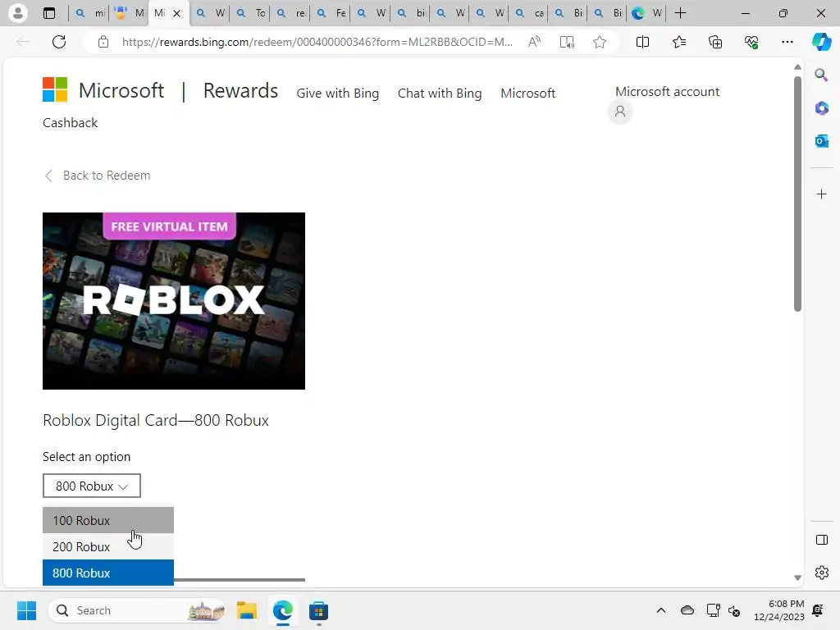Screen dimensions: 840x630
Task: Reload the page with the refresh icon
Action: pos(59,42)
